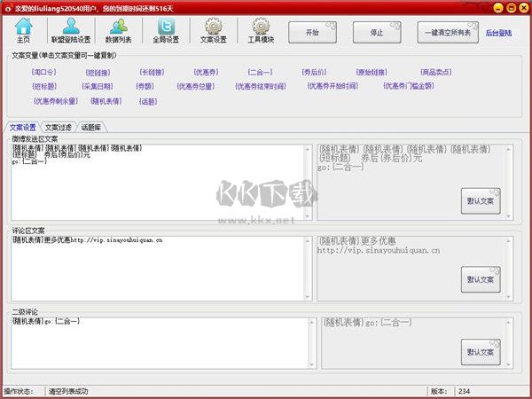Image resolution: width=532 pixels, height=399 pixels.
Task: Copy the {随机表情} variable in variable panel
Action: 106,101
